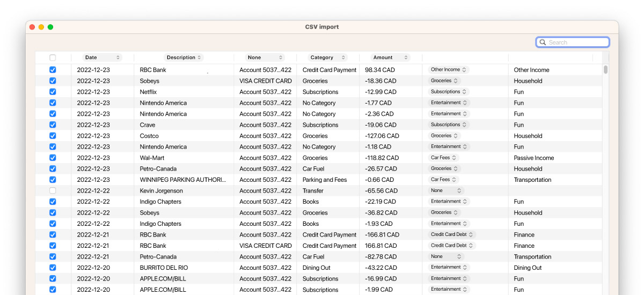The width and height of the screenshot is (644, 295).
Task: Focus the Search input field
Action: point(573,42)
